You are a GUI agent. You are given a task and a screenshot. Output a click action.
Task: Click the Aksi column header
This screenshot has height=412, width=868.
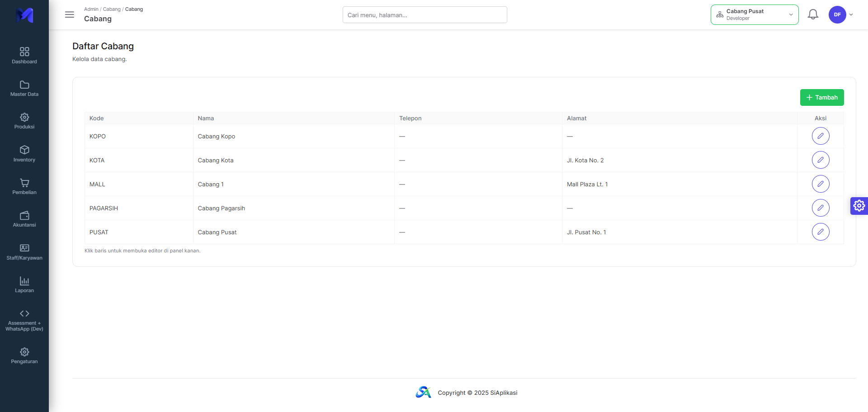(x=821, y=118)
